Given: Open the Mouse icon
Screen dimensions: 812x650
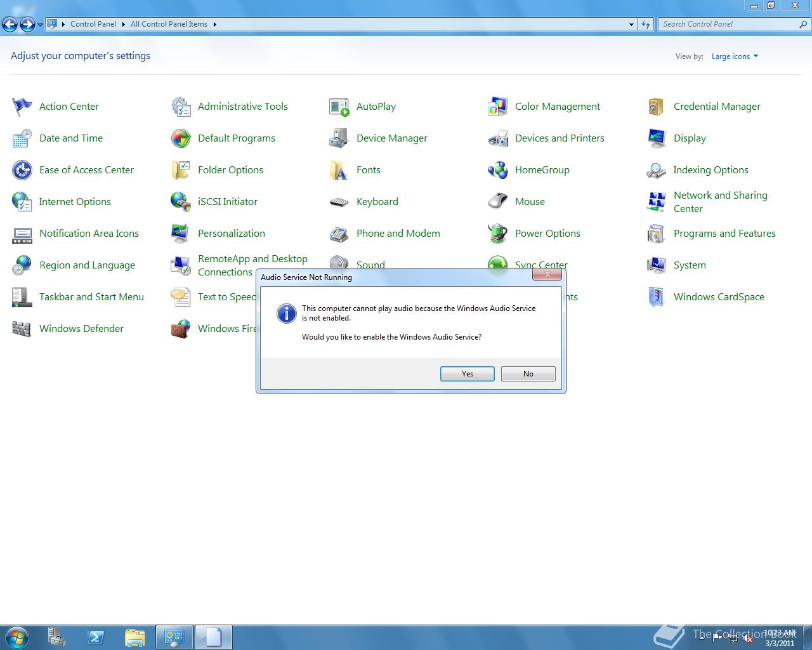Looking at the screenshot, I should pos(498,202).
